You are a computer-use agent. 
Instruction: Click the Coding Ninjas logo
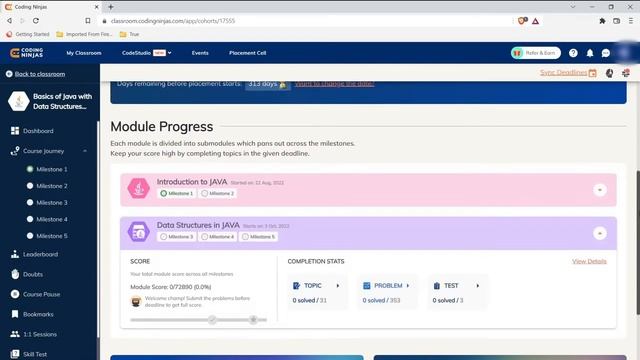(27, 53)
